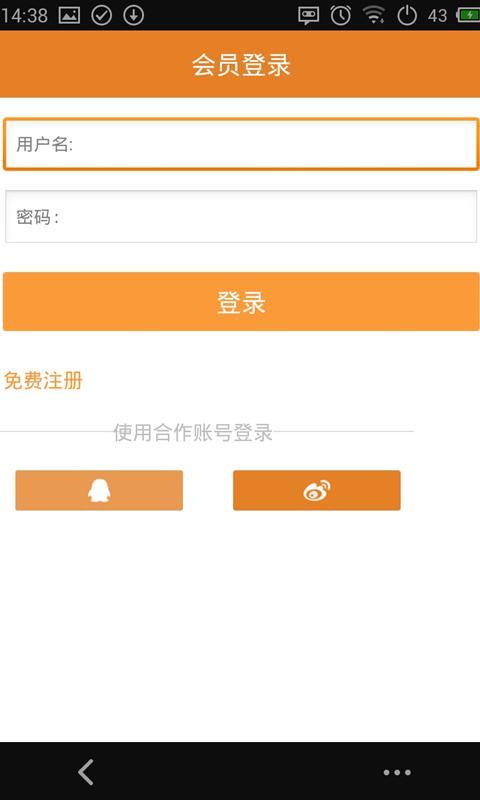Image resolution: width=480 pixels, height=800 pixels.
Task: Tap the picture notification icon
Action: (x=69, y=15)
